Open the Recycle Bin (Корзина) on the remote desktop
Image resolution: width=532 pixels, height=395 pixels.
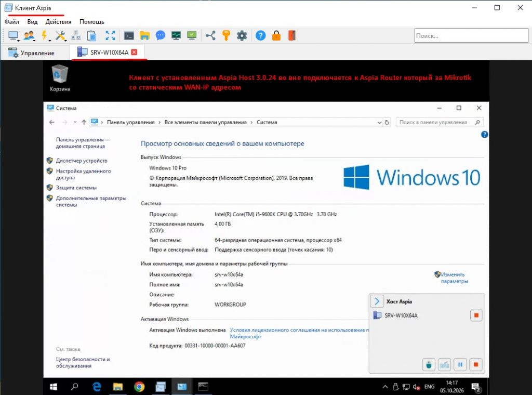(x=60, y=78)
